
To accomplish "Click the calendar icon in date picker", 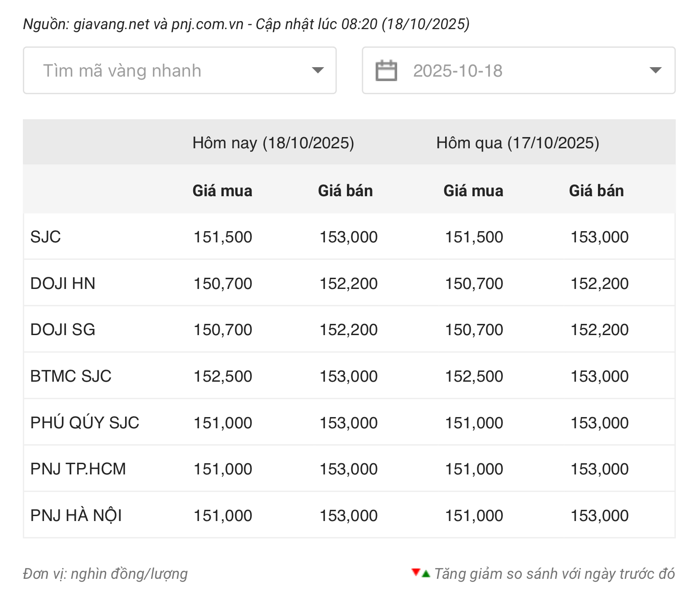I will click(x=386, y=70).
